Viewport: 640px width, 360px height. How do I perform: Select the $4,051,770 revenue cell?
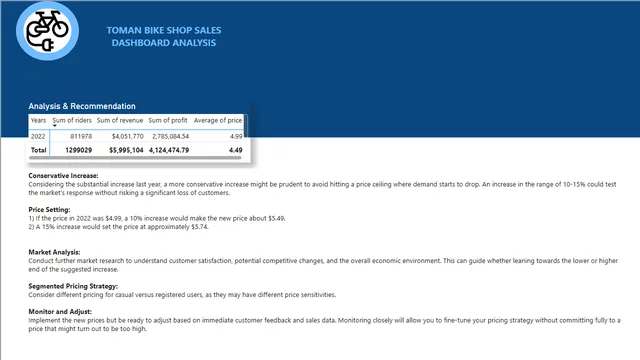pyautogui.click(x=128, y=136)
